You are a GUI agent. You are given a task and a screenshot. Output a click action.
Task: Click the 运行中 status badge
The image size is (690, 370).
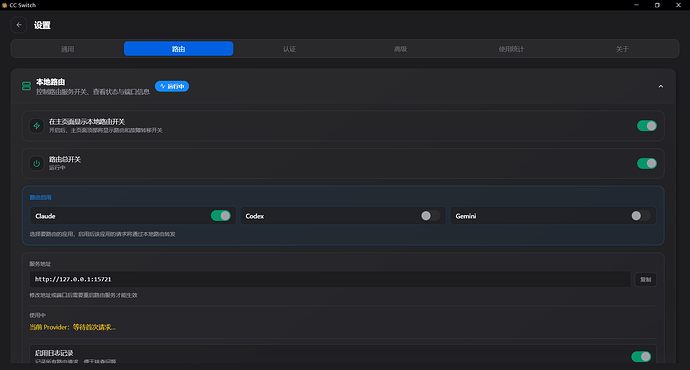tap(172, 86)
